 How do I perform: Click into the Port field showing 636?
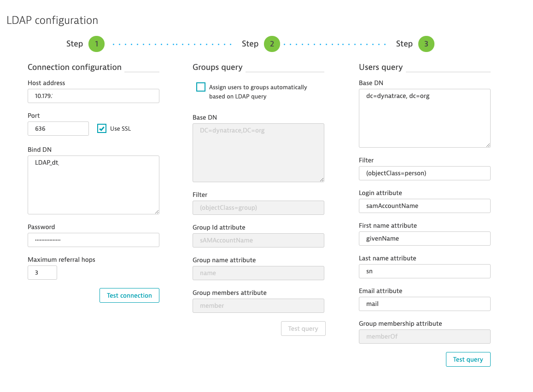[x=58, y=129]
